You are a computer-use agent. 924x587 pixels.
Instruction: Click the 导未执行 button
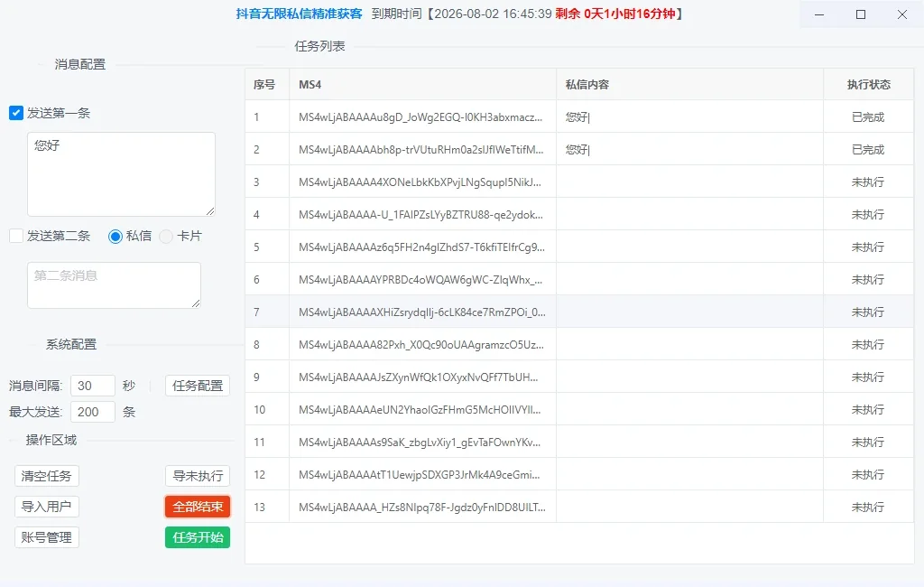(x=198, y=476)
